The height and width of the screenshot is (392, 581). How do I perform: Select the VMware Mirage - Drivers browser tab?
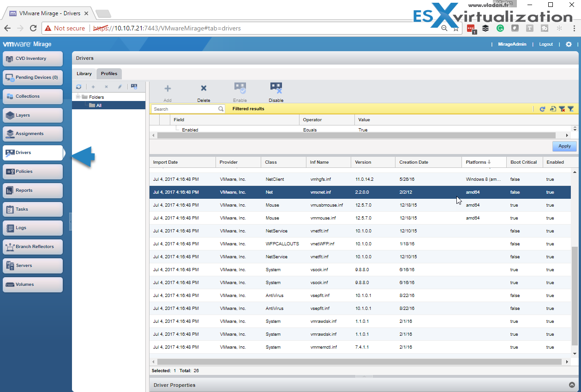[49, 13]
